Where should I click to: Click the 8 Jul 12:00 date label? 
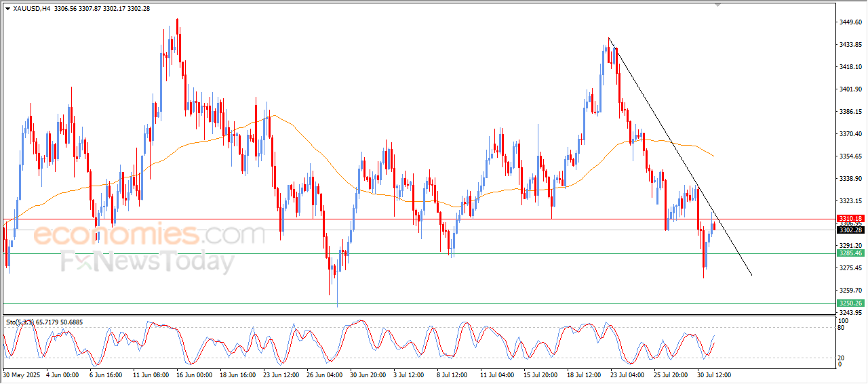pos(453,374)
